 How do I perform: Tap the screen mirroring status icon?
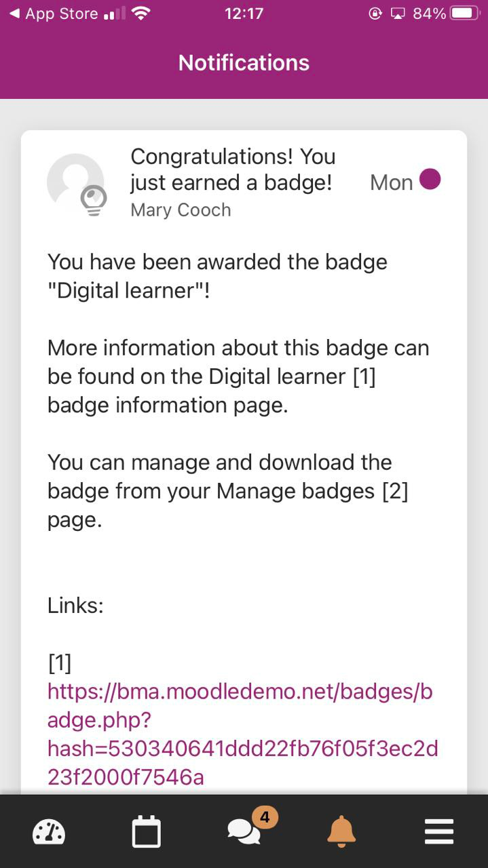click(x=398, y=14)
